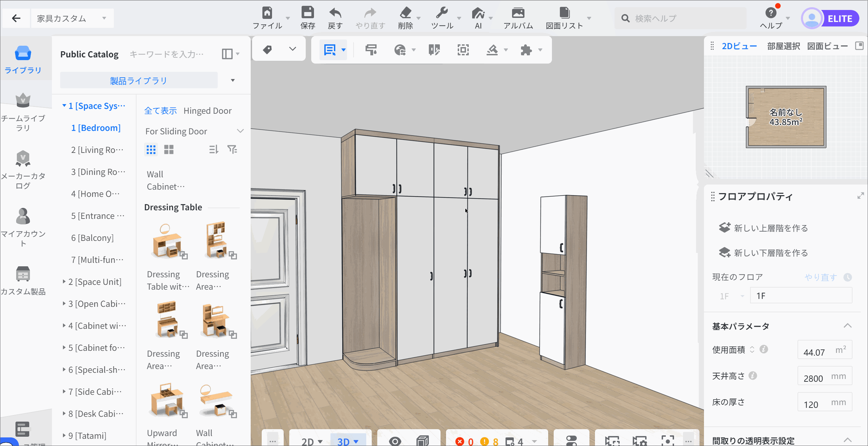Open the ファイル (File) menu

click(267, 18)
